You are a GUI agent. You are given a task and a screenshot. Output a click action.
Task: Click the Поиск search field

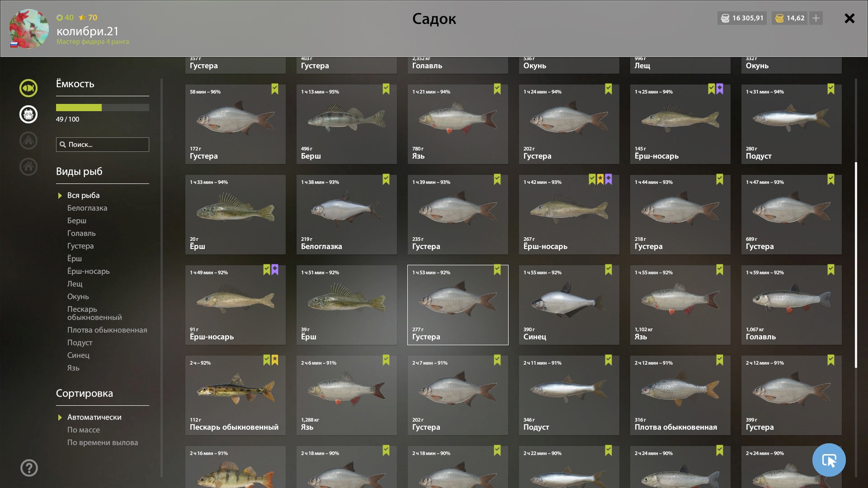pos(103,145)
